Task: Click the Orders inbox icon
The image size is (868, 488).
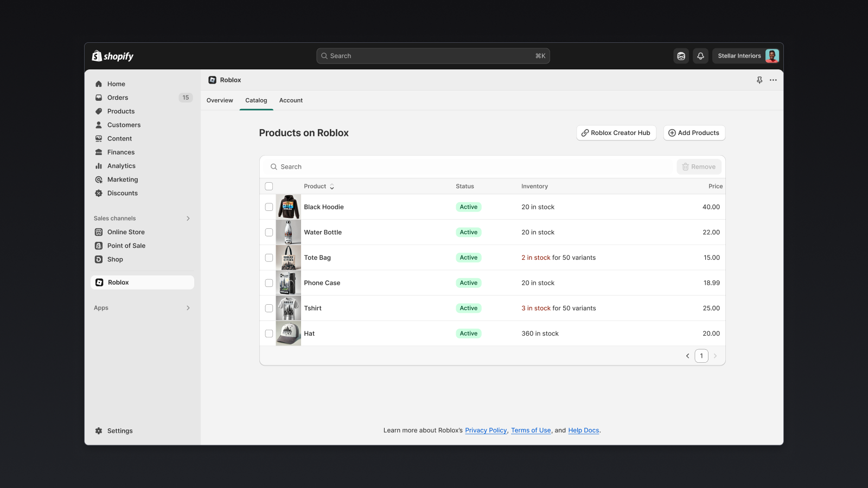Action: pos(99,98)
